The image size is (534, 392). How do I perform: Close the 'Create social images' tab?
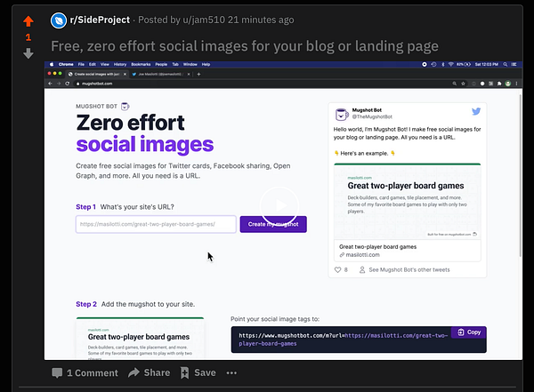pyautogui.click(x=125, y=74)
